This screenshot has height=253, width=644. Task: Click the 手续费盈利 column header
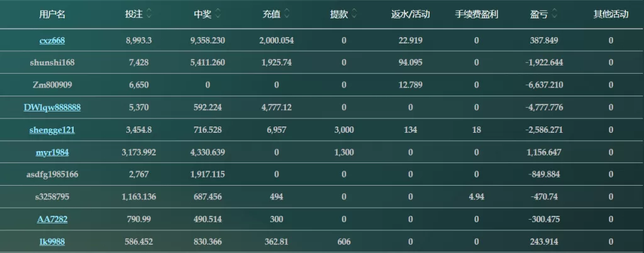[x=477, y=14]
